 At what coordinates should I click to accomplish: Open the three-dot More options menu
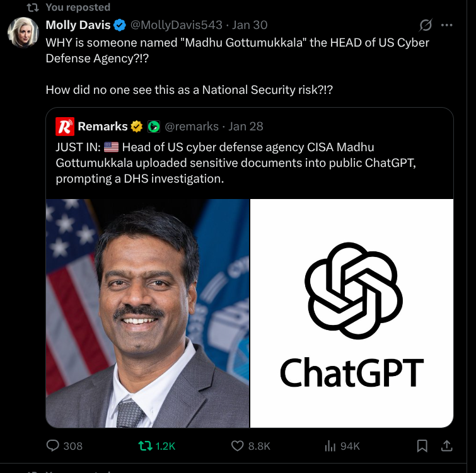click(x=447, y=25)
